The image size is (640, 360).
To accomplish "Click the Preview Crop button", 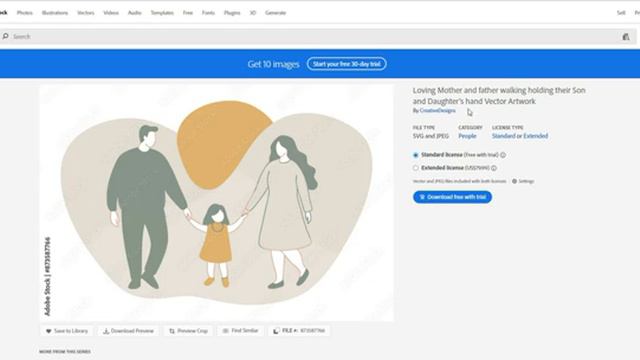I will coord(189,331).
